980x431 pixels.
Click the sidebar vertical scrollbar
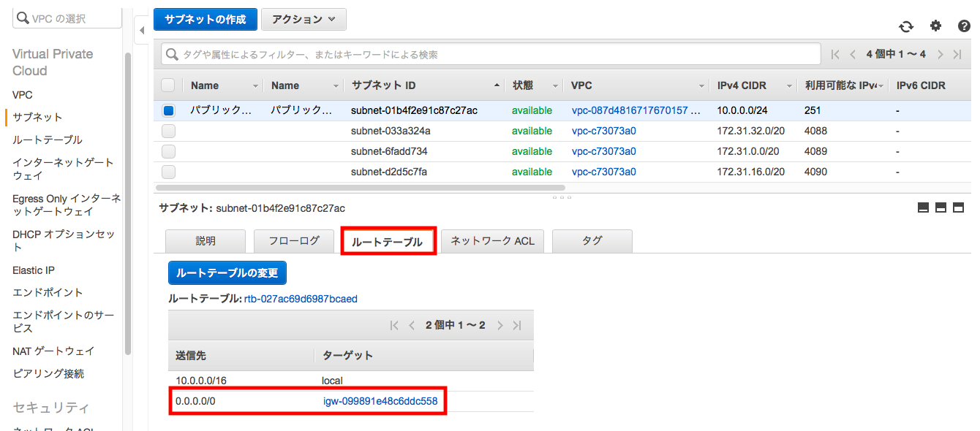coord(128,203)
